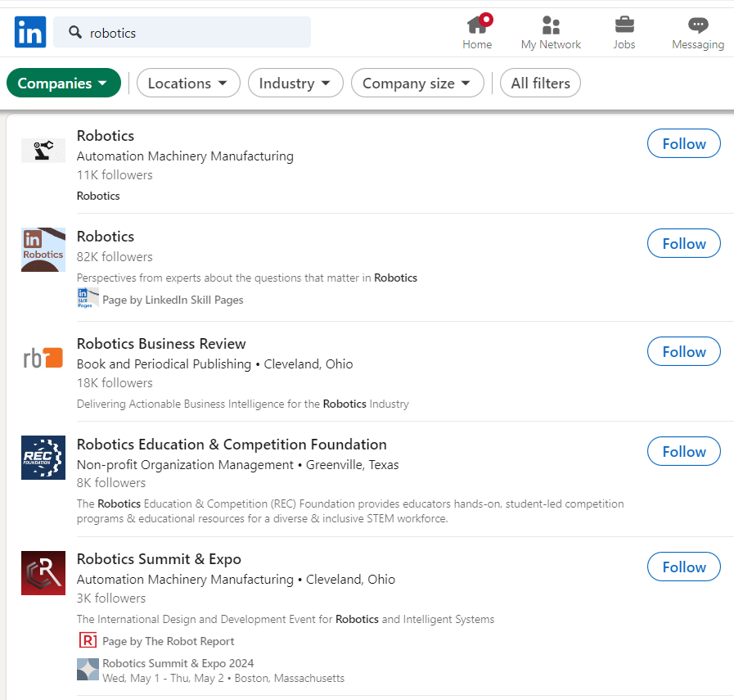Toggle following the Robotics Business Review company
Image resolution: width=734 pixels, height=700 pixels.
[x=683, y=350]
